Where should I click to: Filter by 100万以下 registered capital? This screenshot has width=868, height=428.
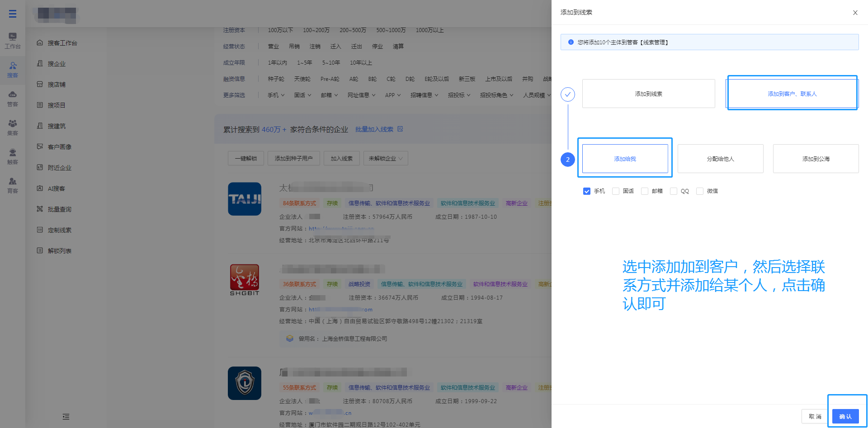(x=280, y=30)
